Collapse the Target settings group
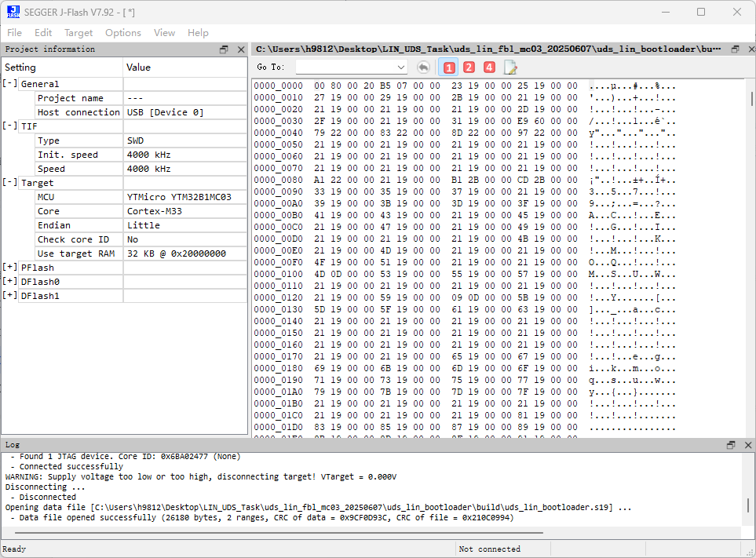The width and height of the screenshot is (756, 558). click(10, 183)
